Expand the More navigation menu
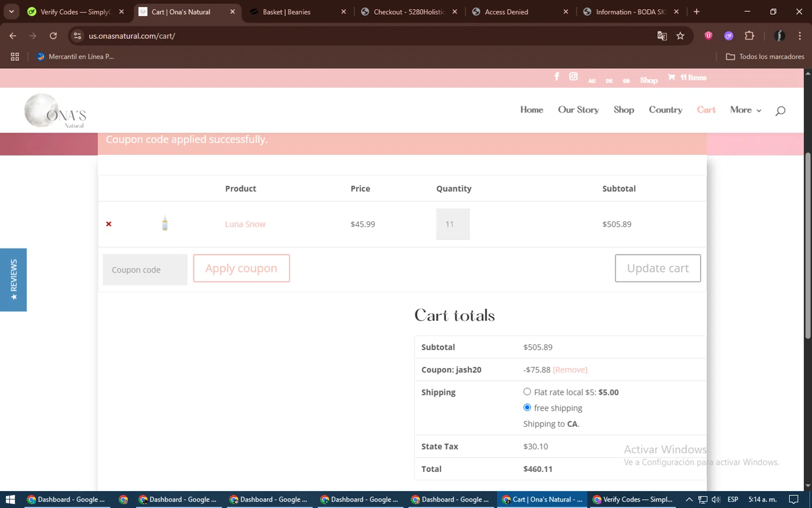This screenshot has width=812, height=508. 745,109
